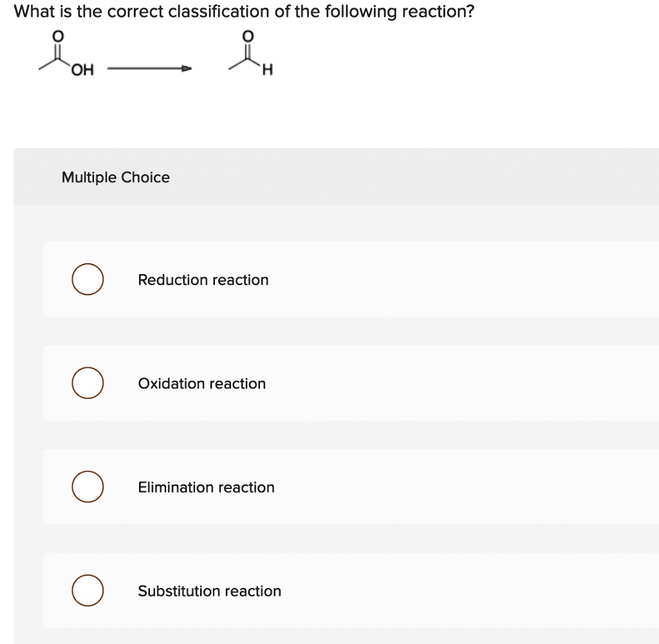Click the Oxidation reaction answer label

201,383
